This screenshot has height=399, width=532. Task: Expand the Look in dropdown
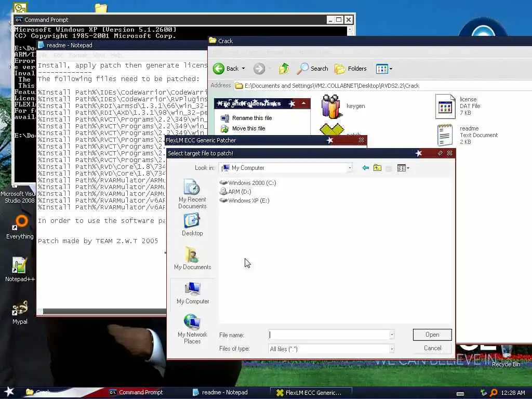tap(350, 168)
